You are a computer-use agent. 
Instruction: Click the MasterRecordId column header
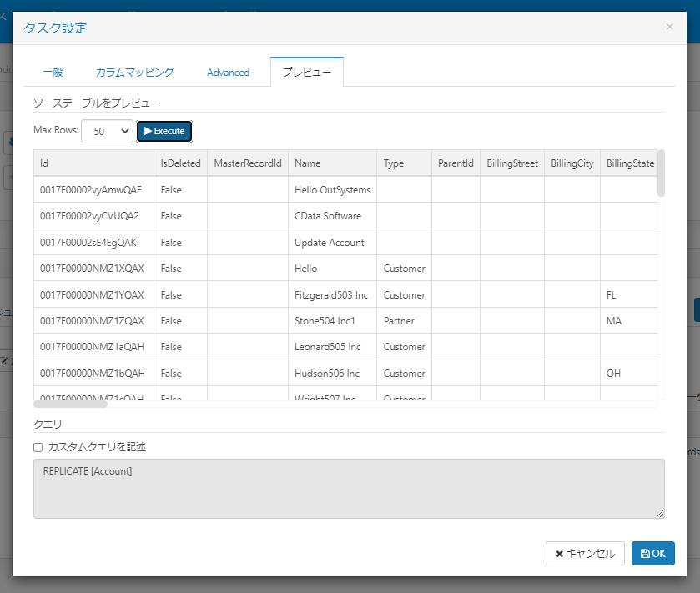click(248, 163)
